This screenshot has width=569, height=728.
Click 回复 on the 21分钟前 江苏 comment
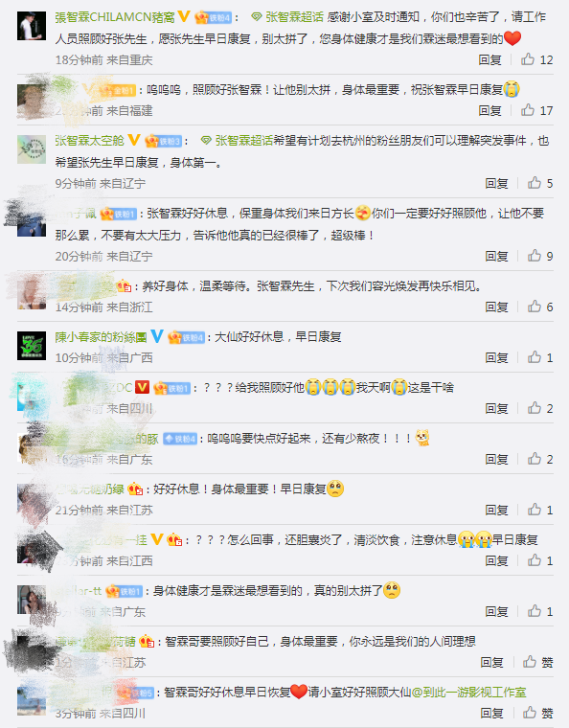tap(496, 510)
